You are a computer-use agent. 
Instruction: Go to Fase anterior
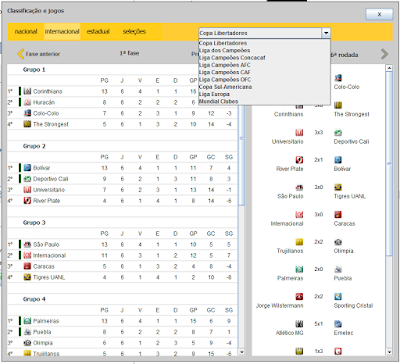tap(39, 54)
